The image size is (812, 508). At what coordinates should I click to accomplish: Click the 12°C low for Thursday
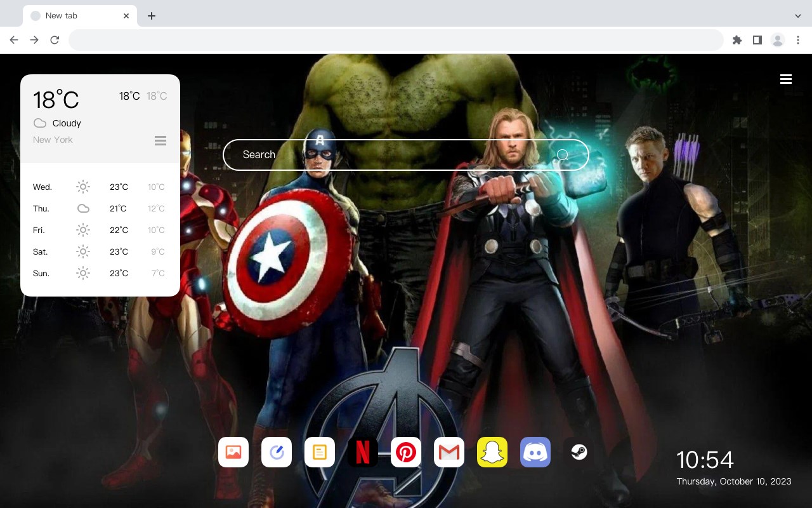click(157, 208)
